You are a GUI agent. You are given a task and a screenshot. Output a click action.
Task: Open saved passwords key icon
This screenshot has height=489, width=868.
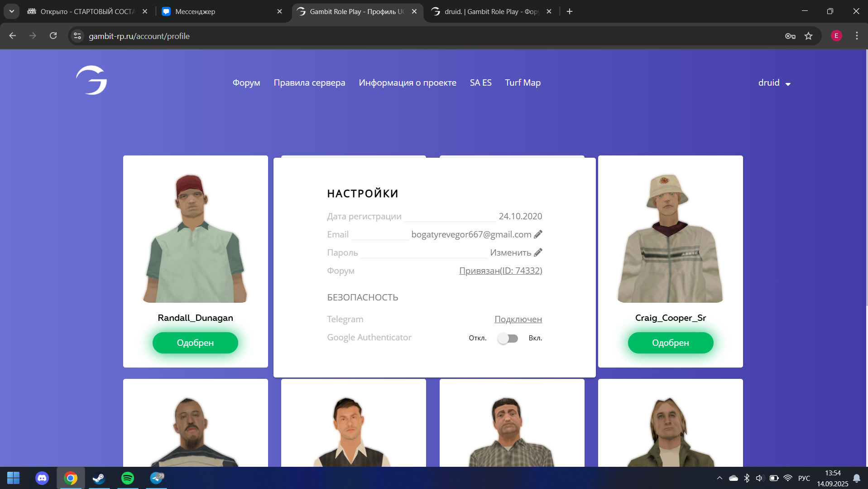790,36
